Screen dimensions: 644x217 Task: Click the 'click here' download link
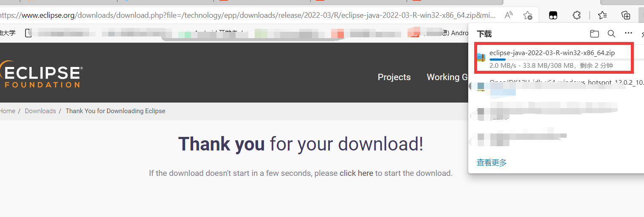click(356, 173)
